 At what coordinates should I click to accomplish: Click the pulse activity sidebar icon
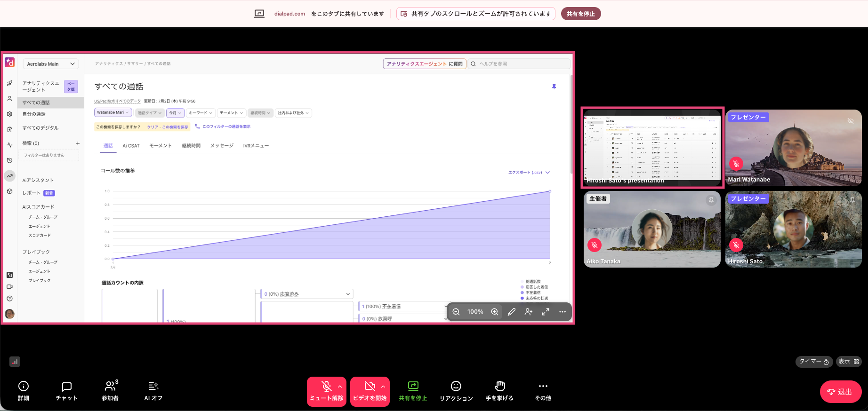click(x=9, y=145)
